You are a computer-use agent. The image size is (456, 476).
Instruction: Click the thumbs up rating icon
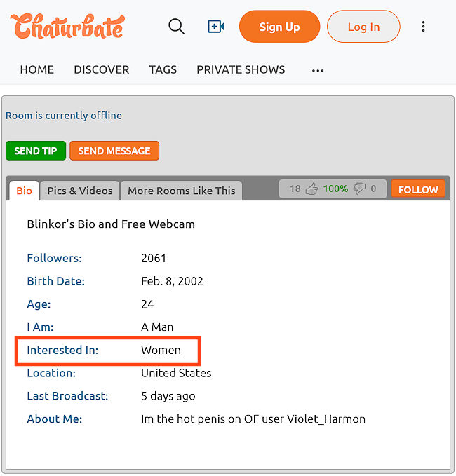(x=311, y=189)
